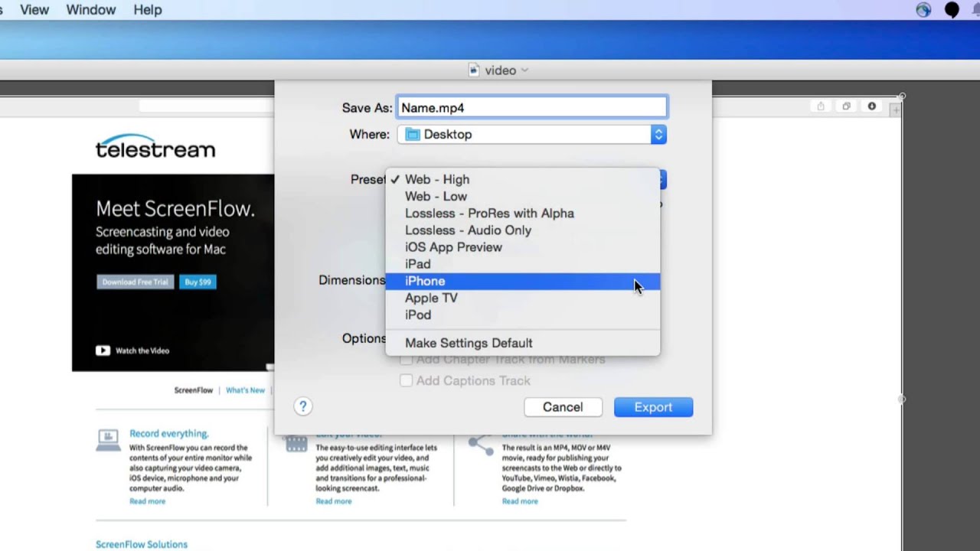Click Make Settings Default
980x551 pixels.
click(x=522, y=343)
